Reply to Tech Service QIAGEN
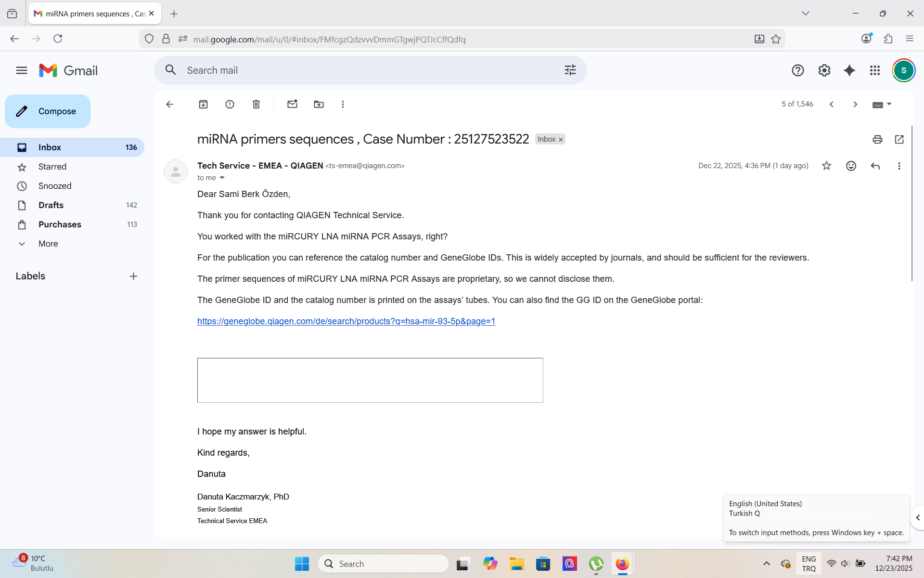This screenshot has height=578, width=924. pos(875,166)
